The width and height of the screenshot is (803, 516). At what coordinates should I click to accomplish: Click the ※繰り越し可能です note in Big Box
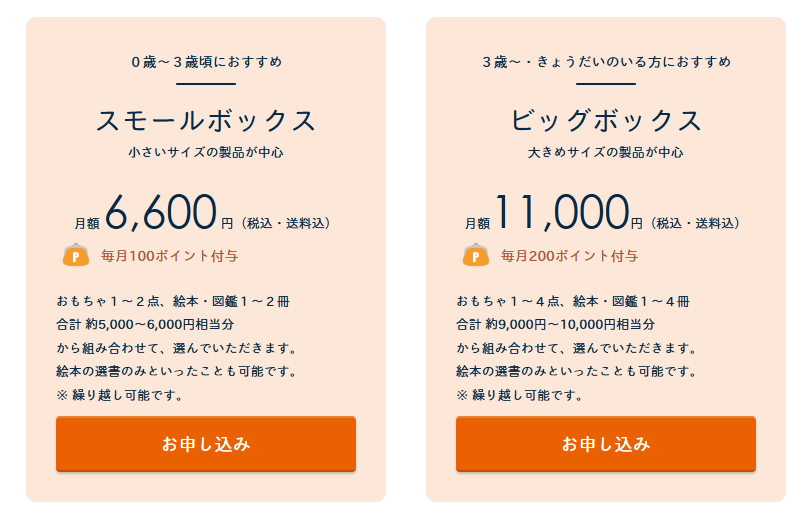(x=520, y=395)
